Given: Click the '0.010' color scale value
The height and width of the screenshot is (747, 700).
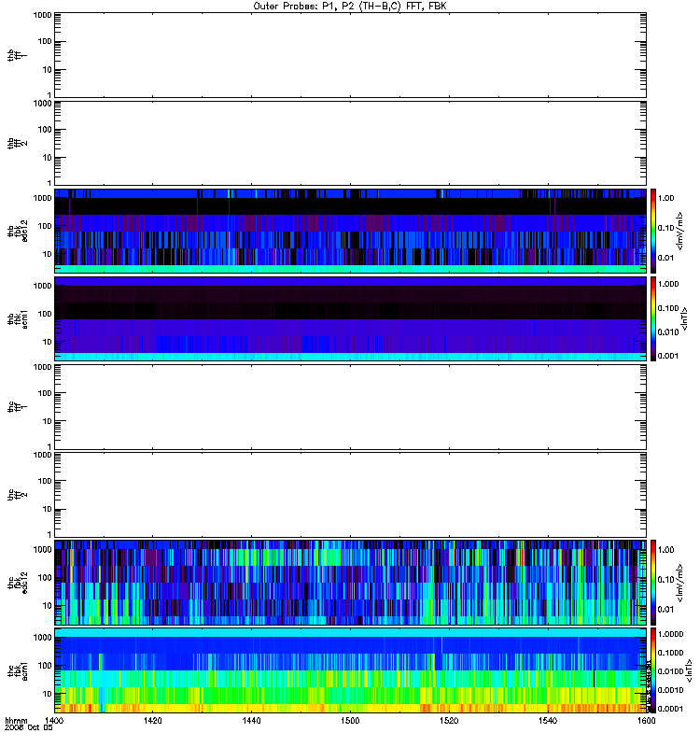Looking at the screenshot, I should tap(668, 332).
